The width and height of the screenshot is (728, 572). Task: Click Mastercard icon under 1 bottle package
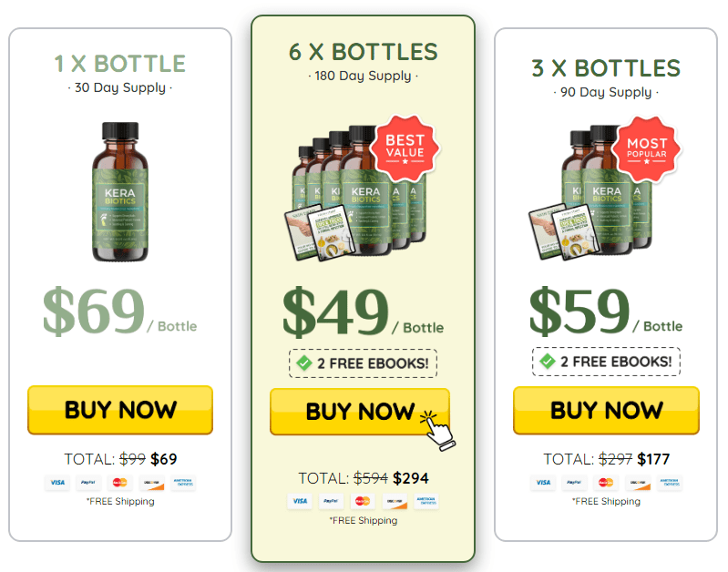tap(119, 483)
